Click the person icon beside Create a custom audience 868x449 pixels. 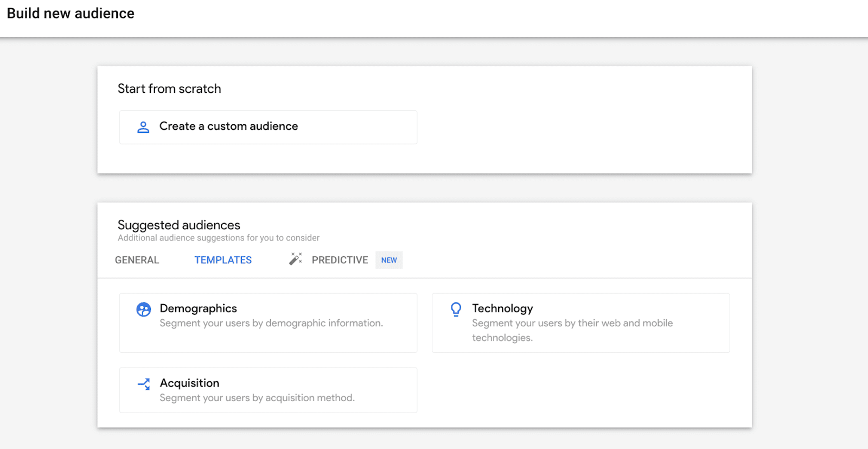pos(143,127)
